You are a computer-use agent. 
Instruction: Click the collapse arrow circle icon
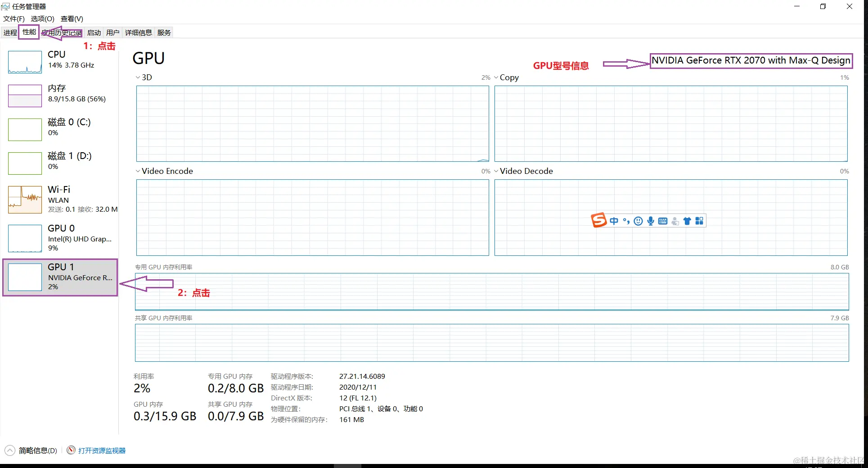click(x=10, y=450)
